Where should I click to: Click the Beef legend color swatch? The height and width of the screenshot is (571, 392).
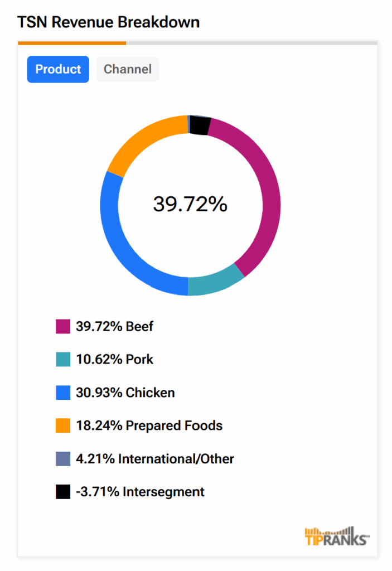(63, 326)
